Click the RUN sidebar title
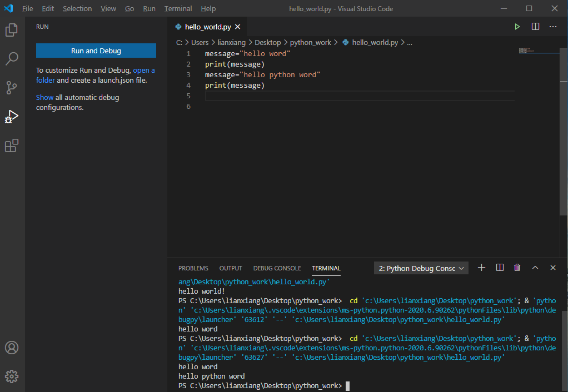Screen dimensions: 568x392 click(x=42, y=27)
